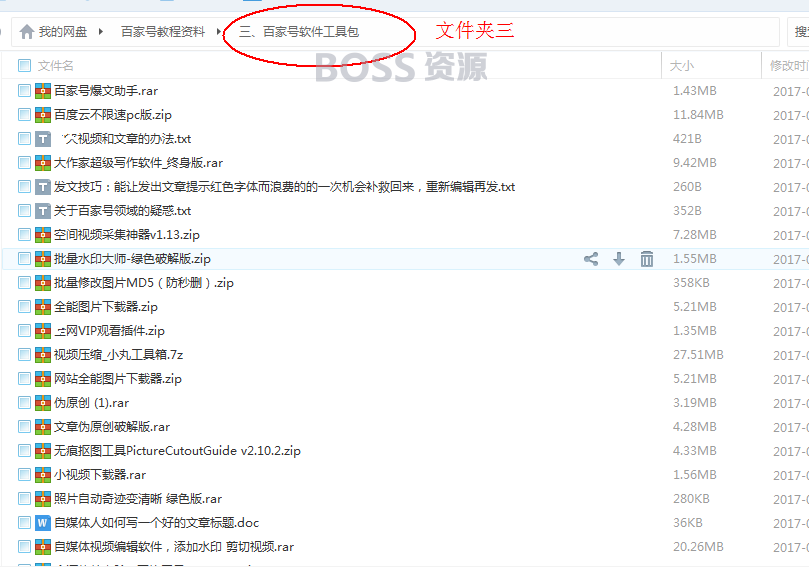The height and width of the screenshot is (580, 809).
Task: Open file 大作家超级写作软件_终身版.rar
Action: [138, 163]
